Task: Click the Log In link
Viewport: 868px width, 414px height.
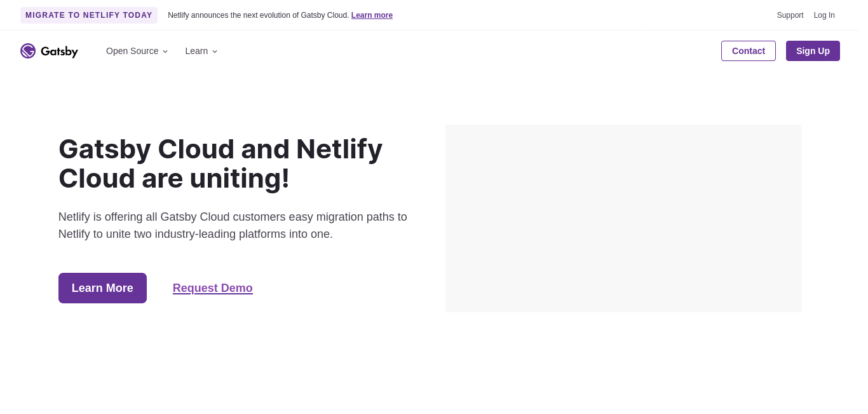Action: [824, 15]
